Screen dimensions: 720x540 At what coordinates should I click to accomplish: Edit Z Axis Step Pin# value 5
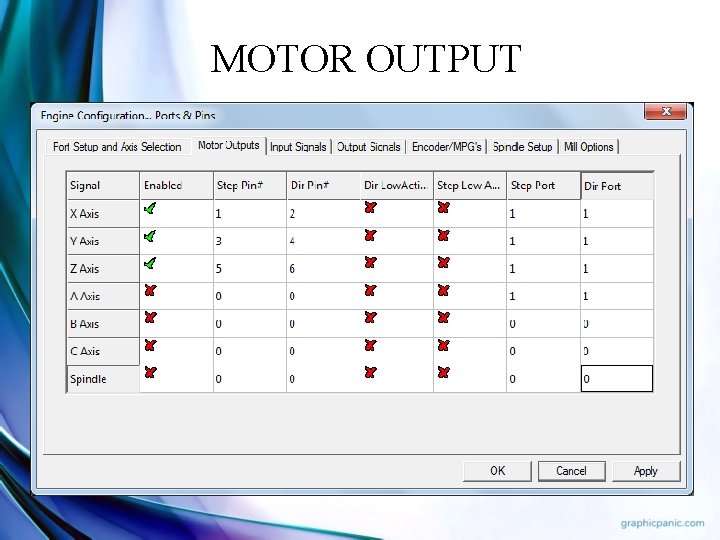(250, 269)
